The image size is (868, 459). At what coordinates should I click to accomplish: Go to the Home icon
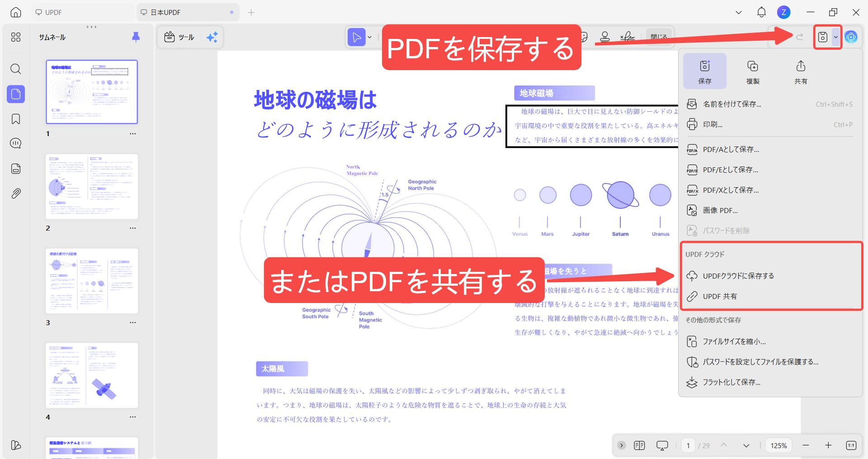coord(16,12)
